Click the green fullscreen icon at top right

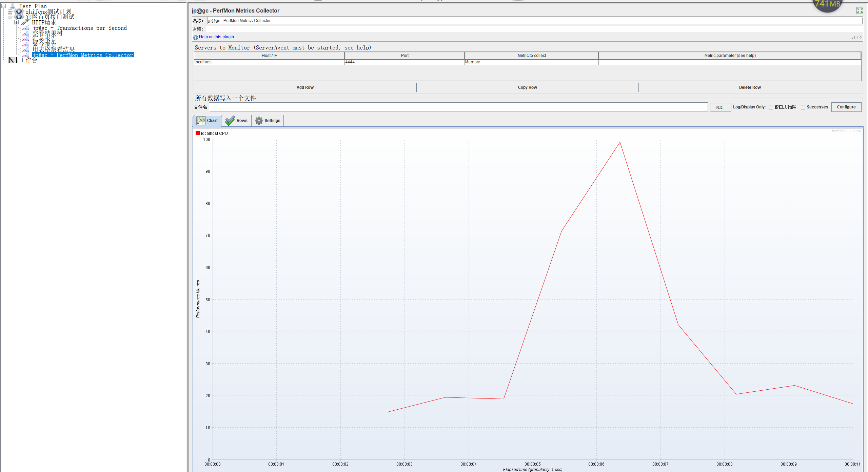860,11
